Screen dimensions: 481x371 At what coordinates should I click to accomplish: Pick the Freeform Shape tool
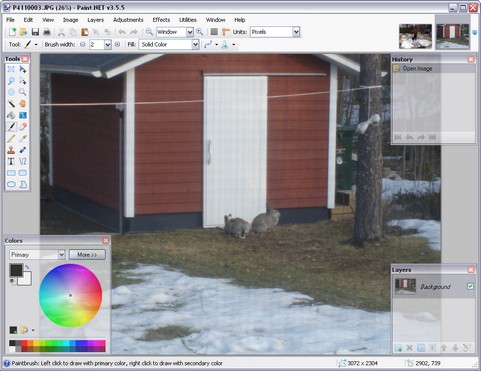tap(23, 184)
